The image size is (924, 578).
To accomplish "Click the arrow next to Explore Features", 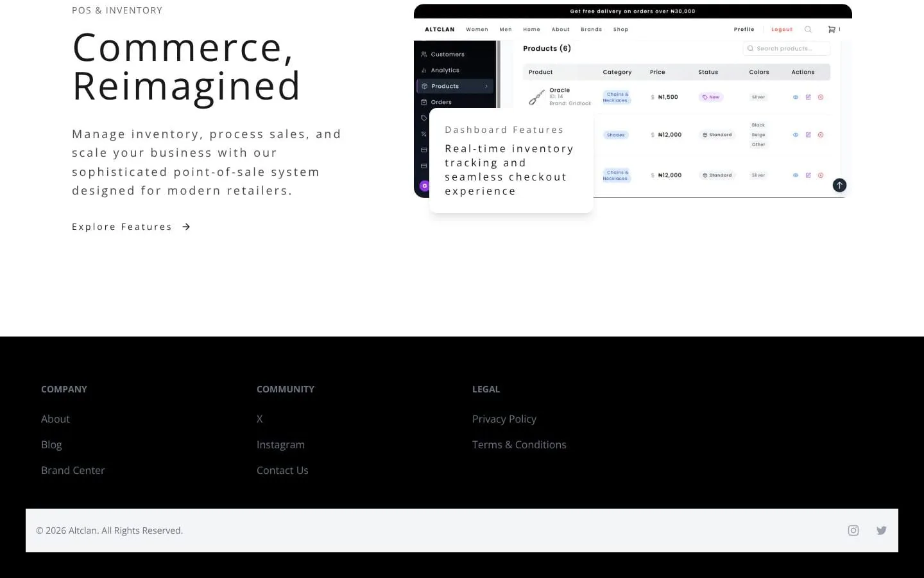I will coord(186,227).
